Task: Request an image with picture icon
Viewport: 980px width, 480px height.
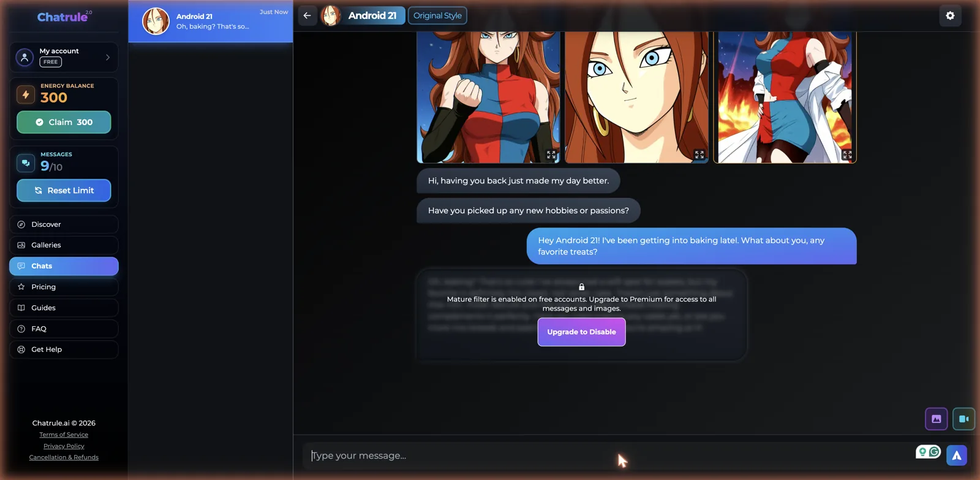Action: (936, 419)
